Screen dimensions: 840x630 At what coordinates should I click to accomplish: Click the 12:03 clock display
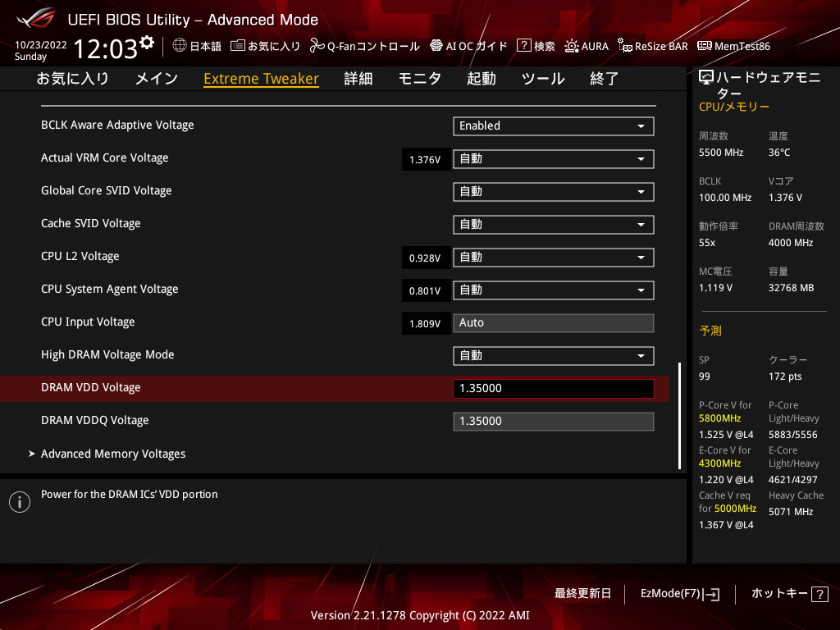pos(106,48)
